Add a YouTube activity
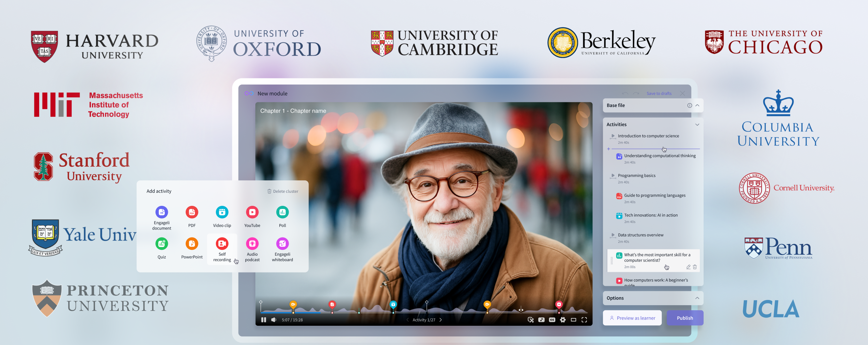The width and height of the screenshot is (868, 345). [252, 216]
